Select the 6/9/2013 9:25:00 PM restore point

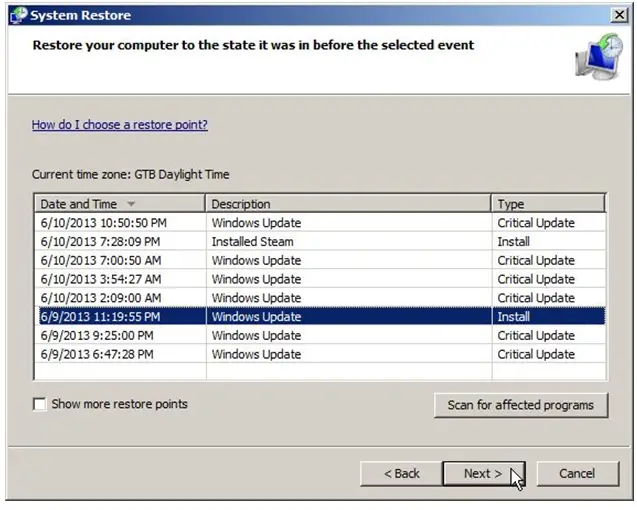(320, 335)
